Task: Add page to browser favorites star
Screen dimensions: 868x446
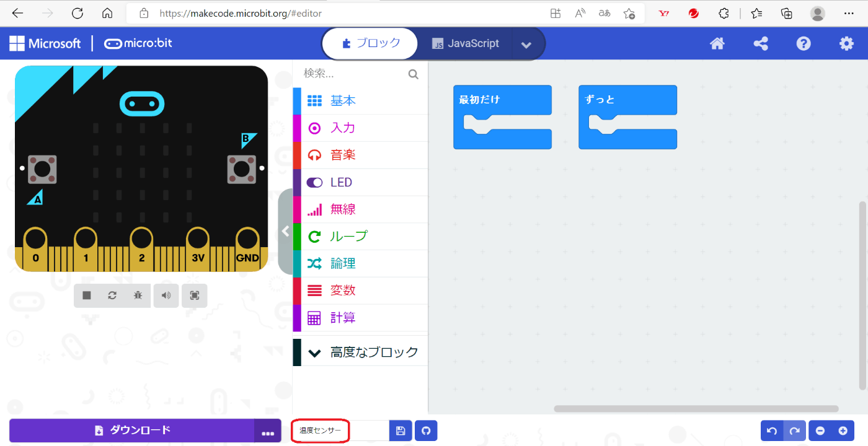Action: [x=629, y=13]
